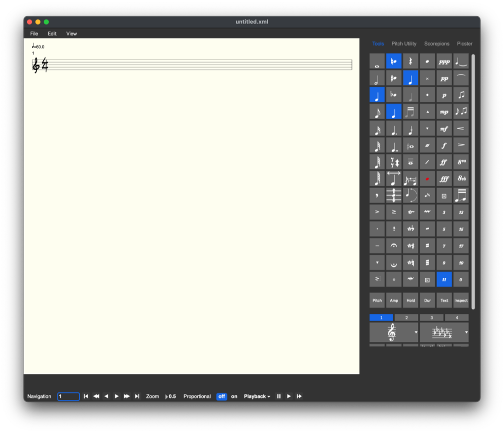Toggle tuplet number 7
Image resolution: width=504 pixels, height=433 pixels.
coord(444,245)
